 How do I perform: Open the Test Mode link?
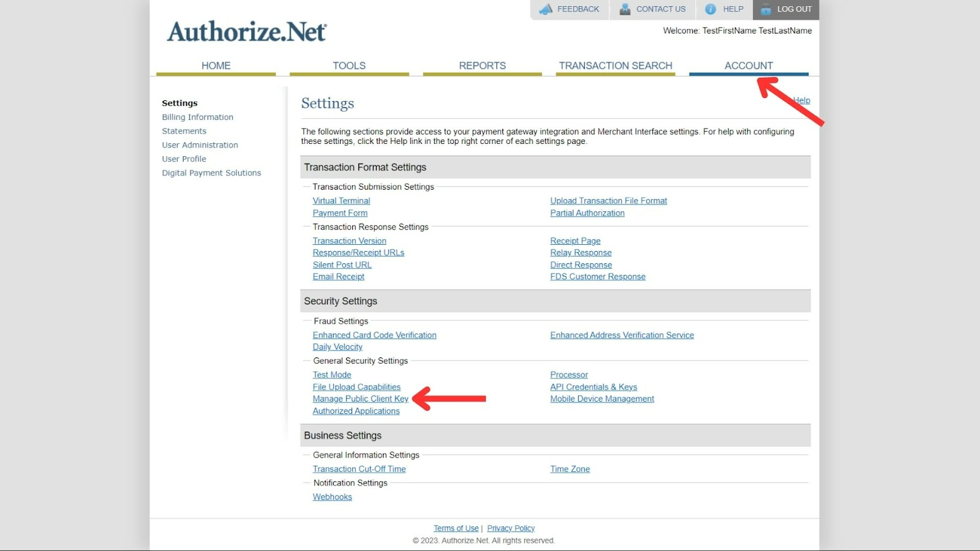click(x=332, y=375)
